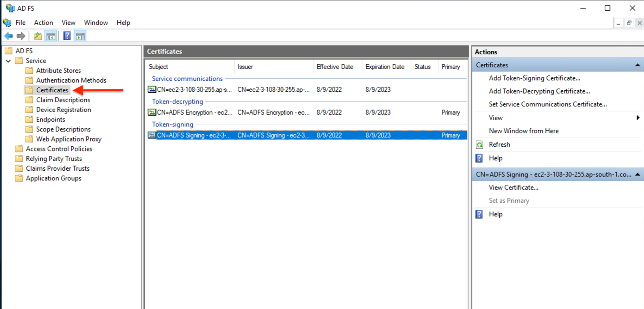Collapse the CN=ADFS Signing actions section
644x309 pixels.
point(637,174)
